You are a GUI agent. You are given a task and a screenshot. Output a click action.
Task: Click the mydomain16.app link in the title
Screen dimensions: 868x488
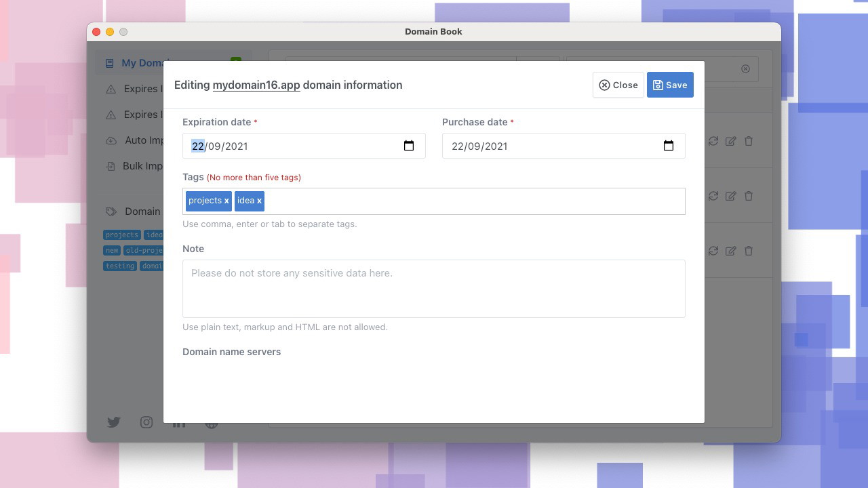pyautogui.click(x=256, y=85)
